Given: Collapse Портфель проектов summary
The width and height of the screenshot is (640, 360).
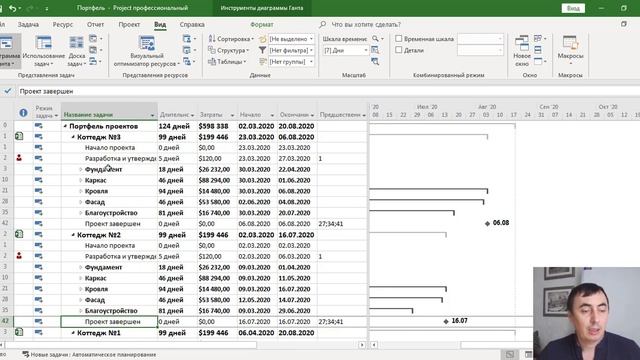Looking at the screenshot, I should (65, 127).
